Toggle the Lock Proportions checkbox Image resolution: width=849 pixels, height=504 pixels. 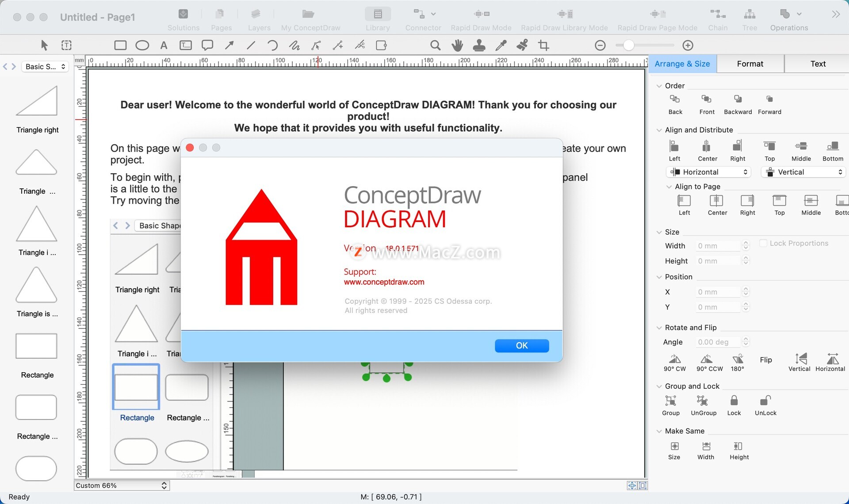coord(763,243)
